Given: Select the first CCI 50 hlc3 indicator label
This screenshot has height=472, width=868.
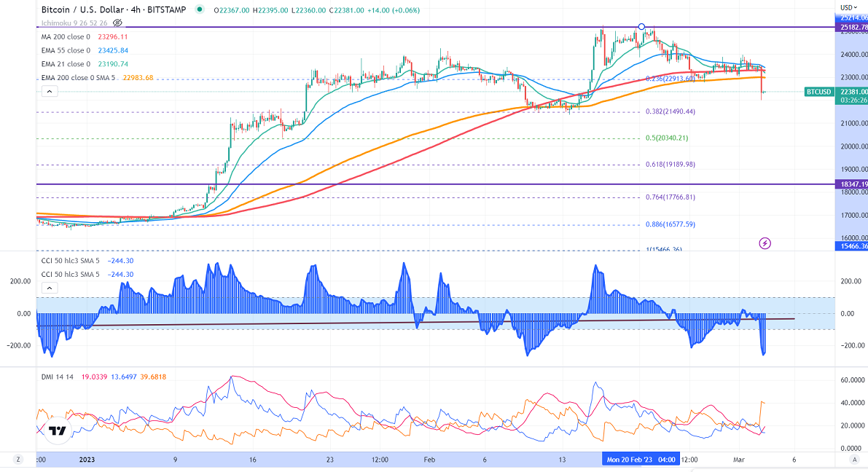Looking at the screenshot, I should 71,259.
